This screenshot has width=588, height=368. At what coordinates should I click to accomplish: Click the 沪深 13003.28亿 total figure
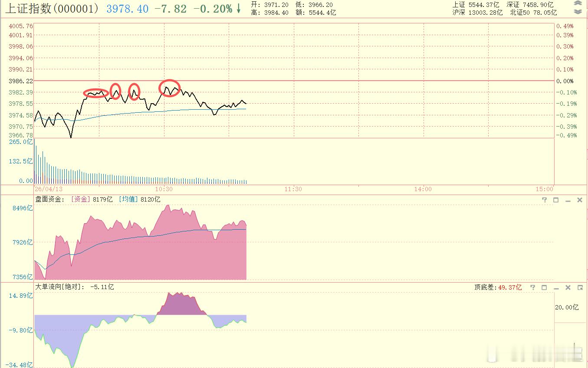(x=477, y=12)
